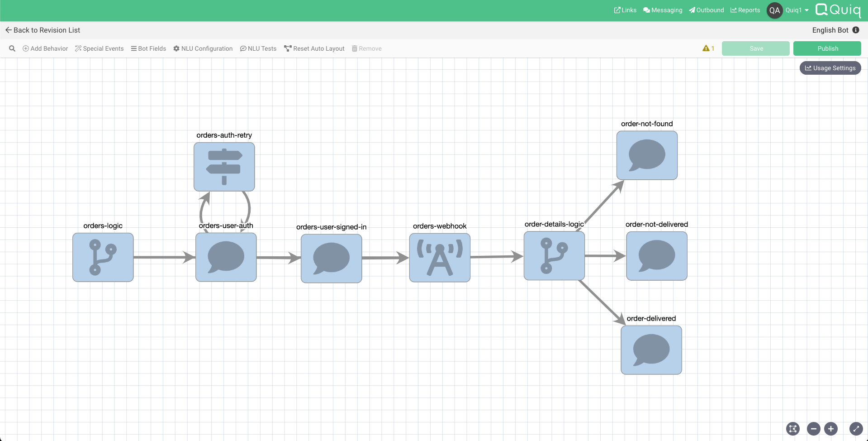Click Reset Auto Layout
868x441 pixels.
point(314,48)
